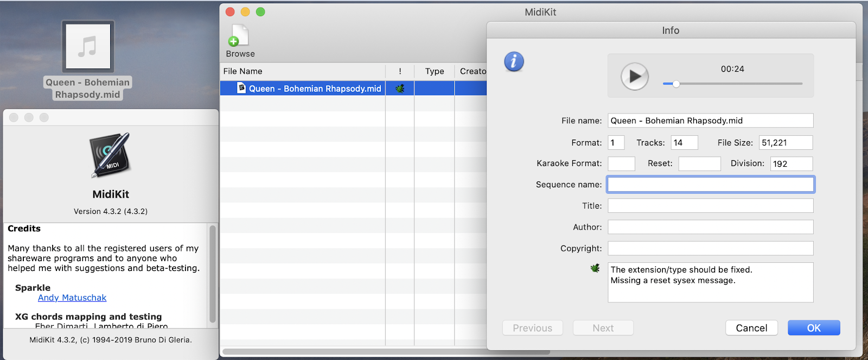
Task: Select the Bohemian Rhapsody desktop file icon
Action: click(88, 47)
